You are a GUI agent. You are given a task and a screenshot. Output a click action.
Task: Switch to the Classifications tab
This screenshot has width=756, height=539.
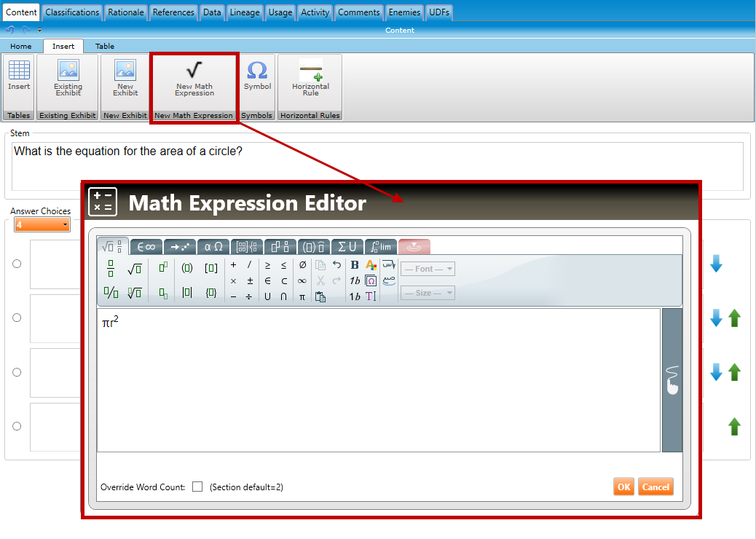coord(72,12)
